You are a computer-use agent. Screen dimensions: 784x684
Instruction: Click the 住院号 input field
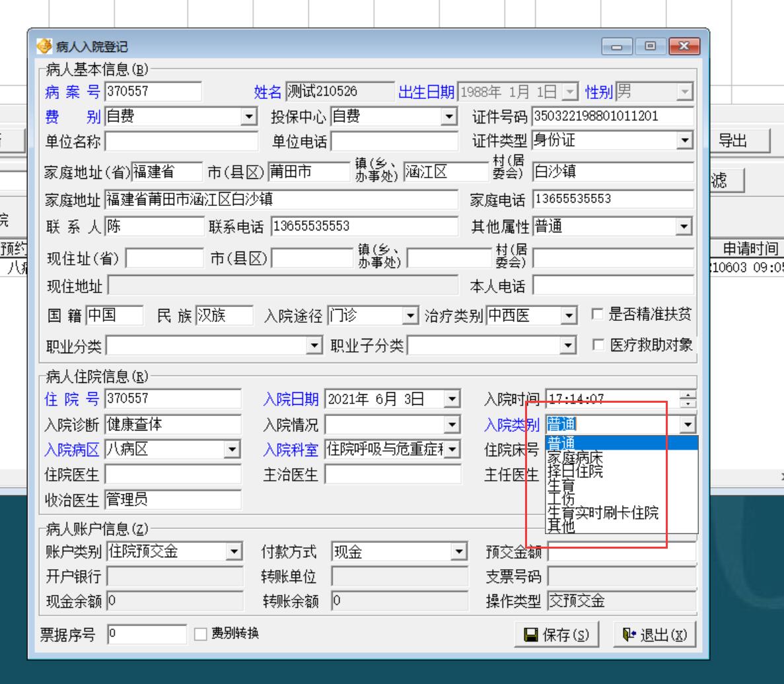(173, 399)
